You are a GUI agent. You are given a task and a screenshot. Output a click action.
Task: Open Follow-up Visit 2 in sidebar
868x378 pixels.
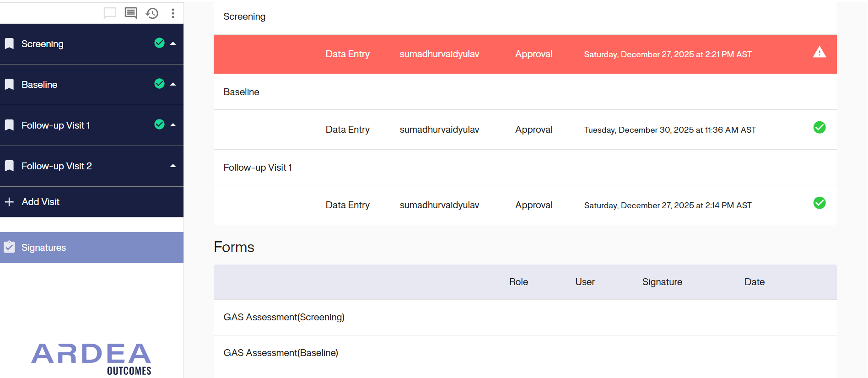click(x=92, y=166)
